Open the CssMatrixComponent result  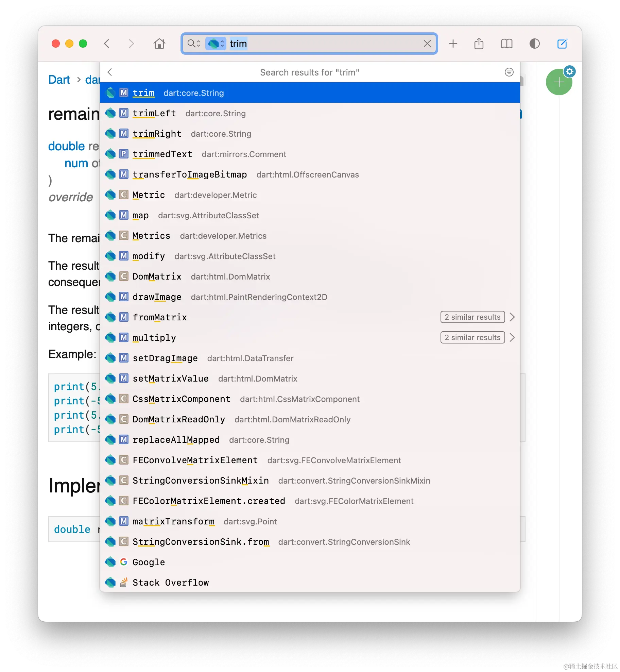pyautogui.click(x=310, y=399)
